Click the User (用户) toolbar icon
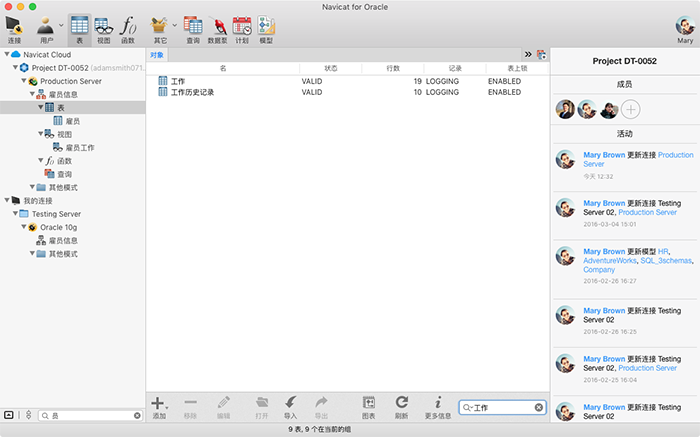Screen dimensions: 700x437 click(46, 30)
